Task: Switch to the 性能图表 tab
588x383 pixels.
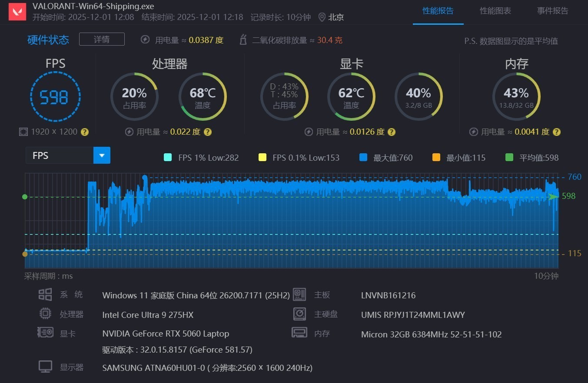Action: click(x=495, y=11)
